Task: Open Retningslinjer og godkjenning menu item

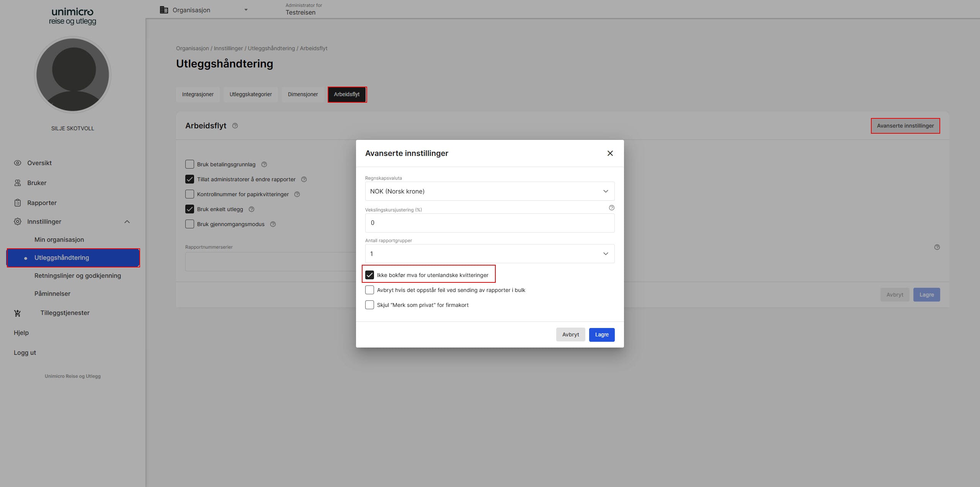Action: click(78, 275)
